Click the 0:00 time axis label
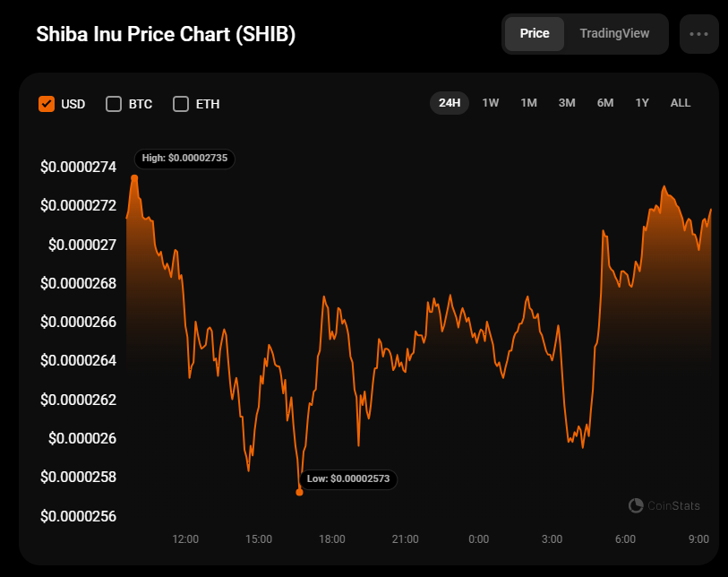 [479, 539]
